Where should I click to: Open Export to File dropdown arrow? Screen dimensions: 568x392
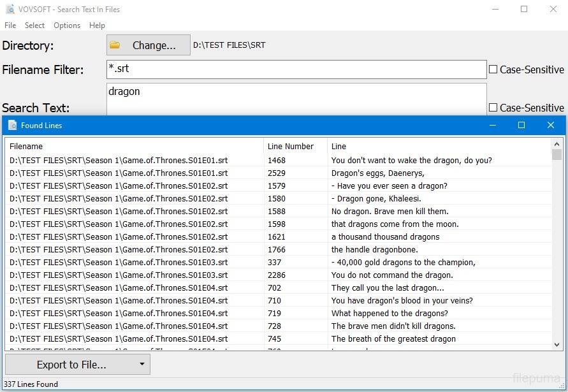[141, 365]
